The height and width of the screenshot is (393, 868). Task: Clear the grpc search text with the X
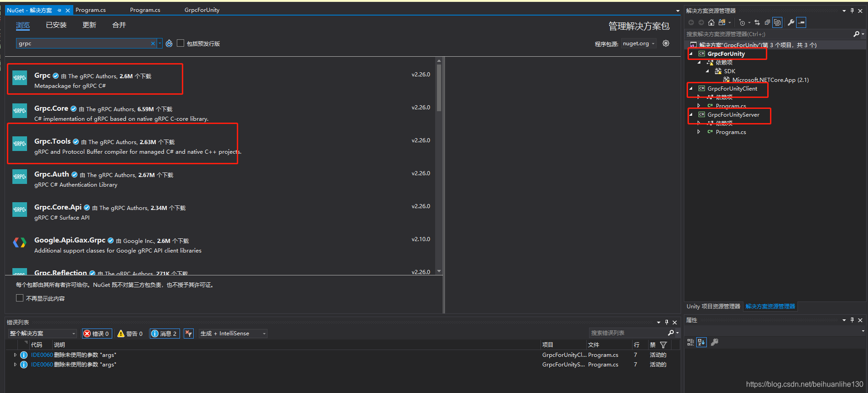click(x=153, y=43)
